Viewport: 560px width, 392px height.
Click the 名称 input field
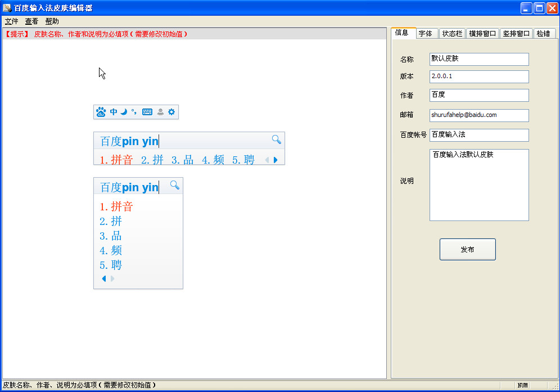(479, 59)
